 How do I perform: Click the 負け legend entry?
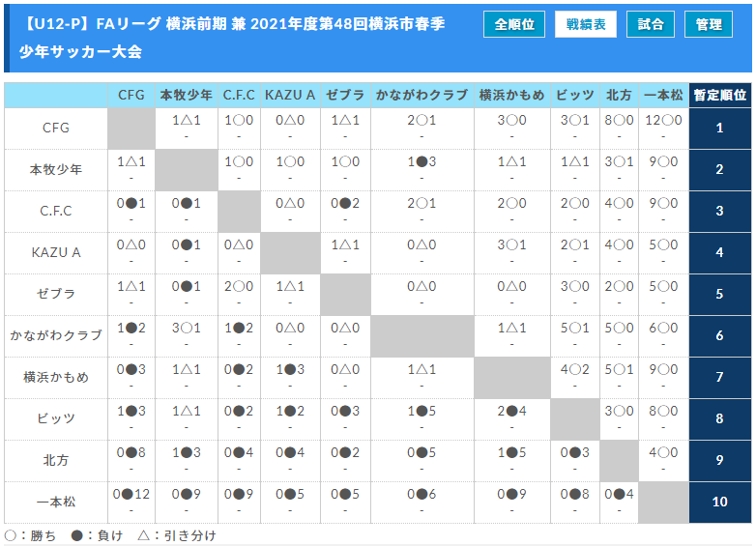pyautogui.click(x=97, y=535)
